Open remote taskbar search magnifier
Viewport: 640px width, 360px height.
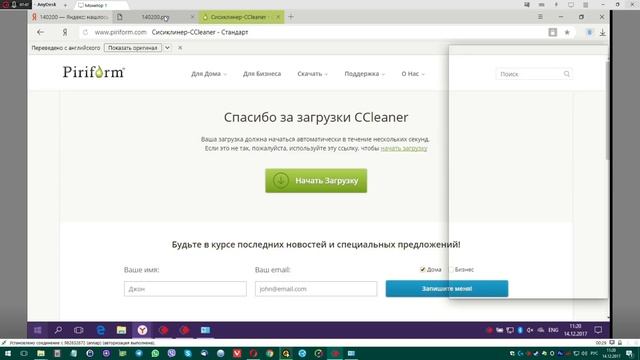pyautogui.click(x=58, y=330)
